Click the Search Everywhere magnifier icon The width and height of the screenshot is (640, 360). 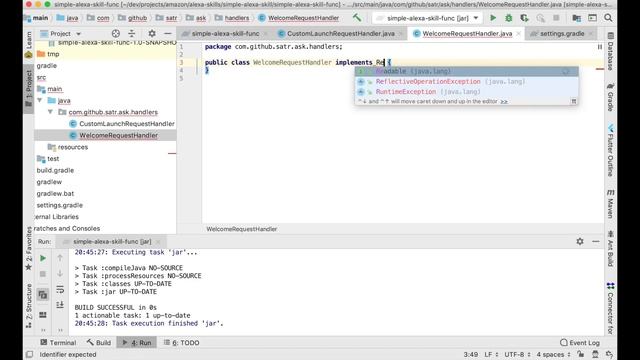tap(608, 18)
